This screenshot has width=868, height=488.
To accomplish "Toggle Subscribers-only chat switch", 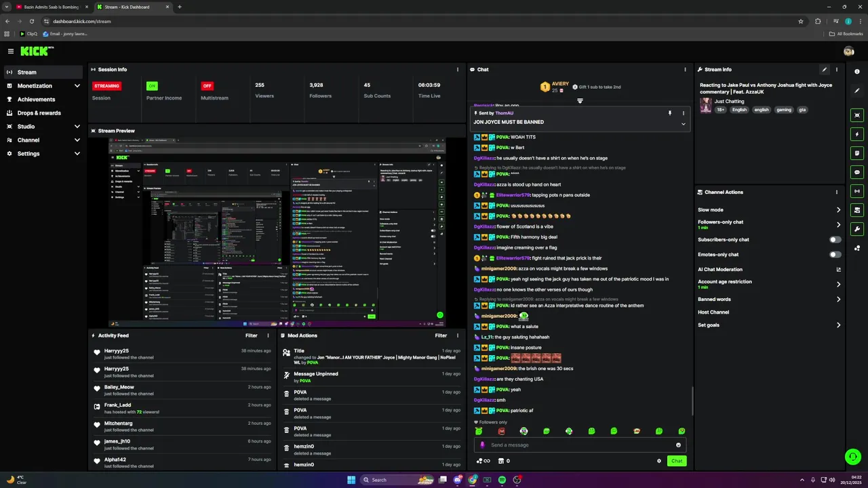I will point(835,240).
